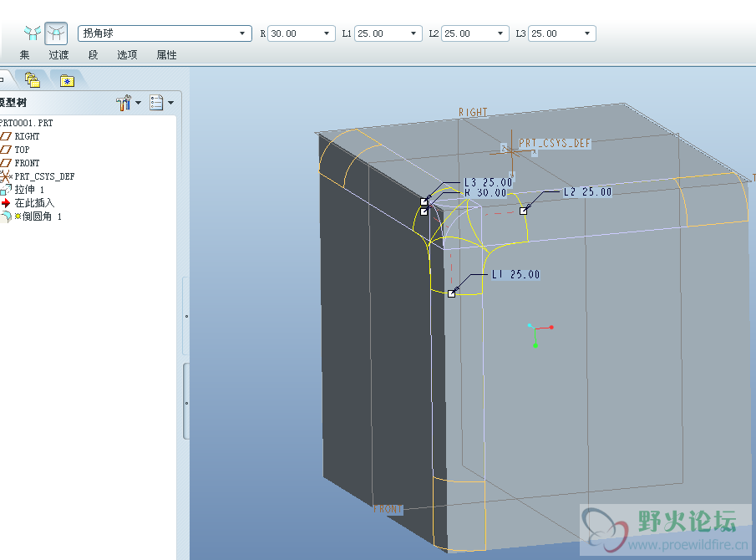
Task: Click the L2 25.00 dimension label in viewport
Action: click(x=588, y=192)
